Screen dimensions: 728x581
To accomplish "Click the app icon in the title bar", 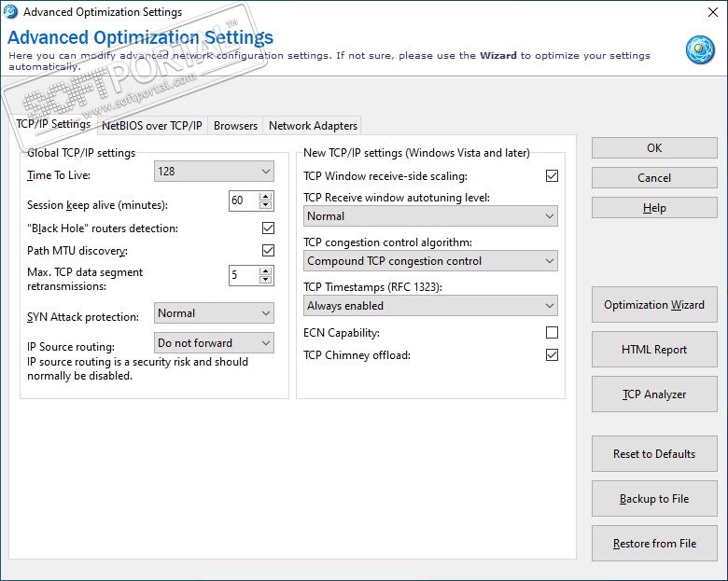I will coord(11,12).
